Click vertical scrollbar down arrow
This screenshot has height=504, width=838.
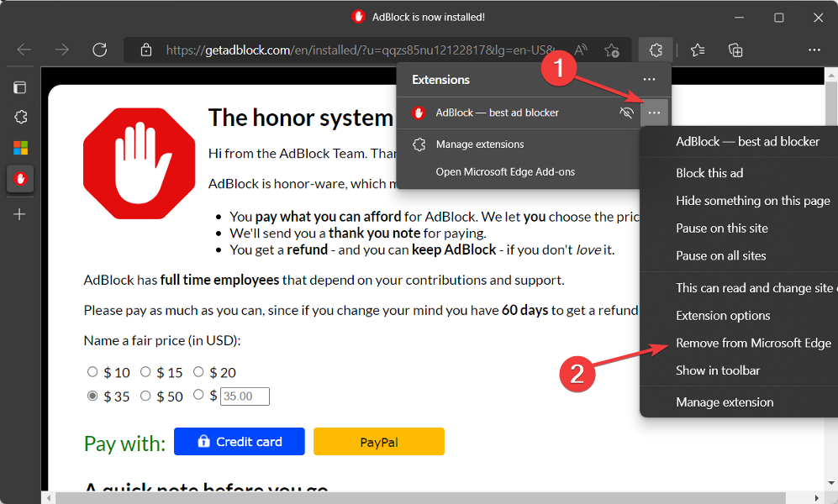pyautogui.click(x=831, y=483)
